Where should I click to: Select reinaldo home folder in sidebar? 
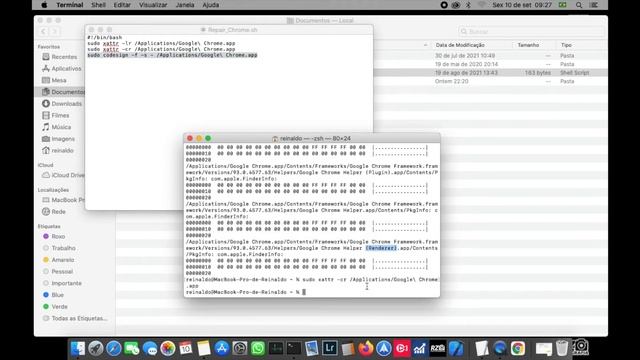pos(58,150)
